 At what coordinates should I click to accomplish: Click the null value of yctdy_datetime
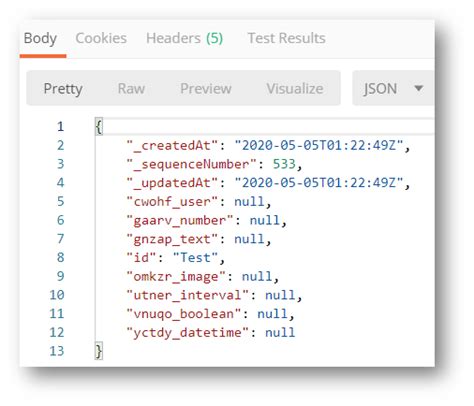(x=280, y=332)
